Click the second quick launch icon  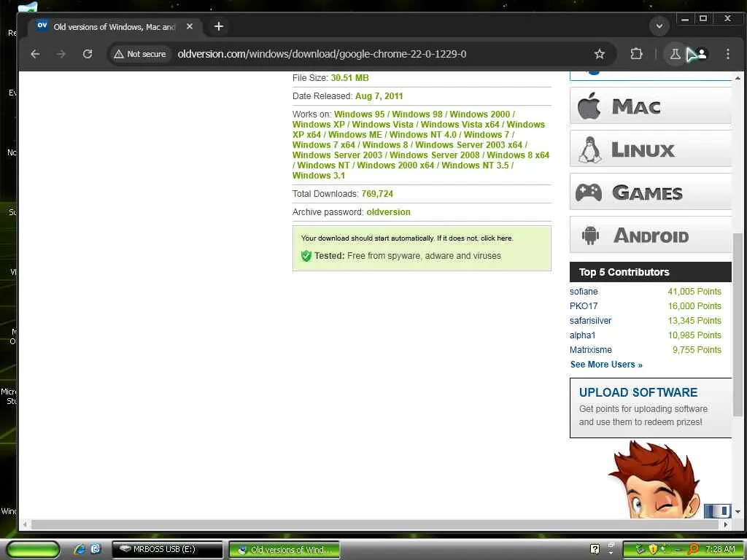click(96, 549)
